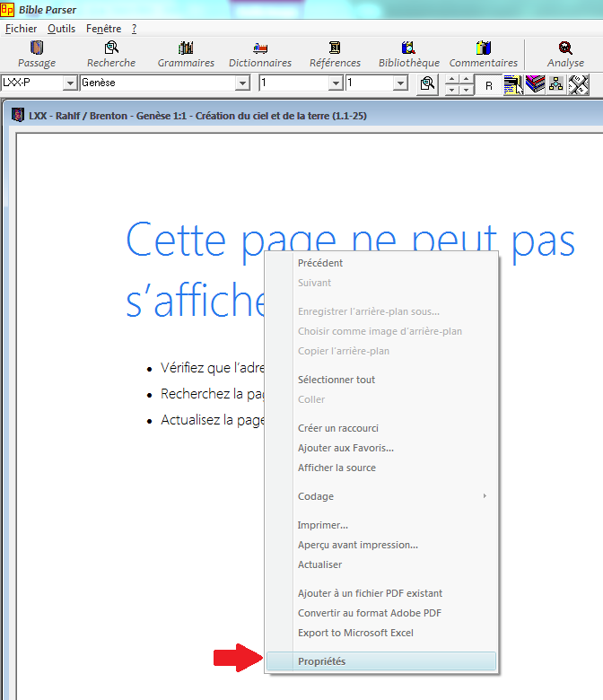Choose Créer un raccourci
This screenshot has width=603, height=700.
[x=381, y=428]
